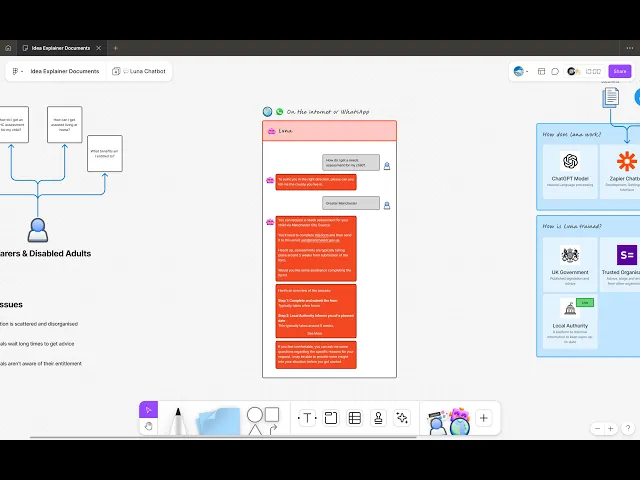640x480 pixels.
Task: Go to home via house icon
Action: pos(8,48)
